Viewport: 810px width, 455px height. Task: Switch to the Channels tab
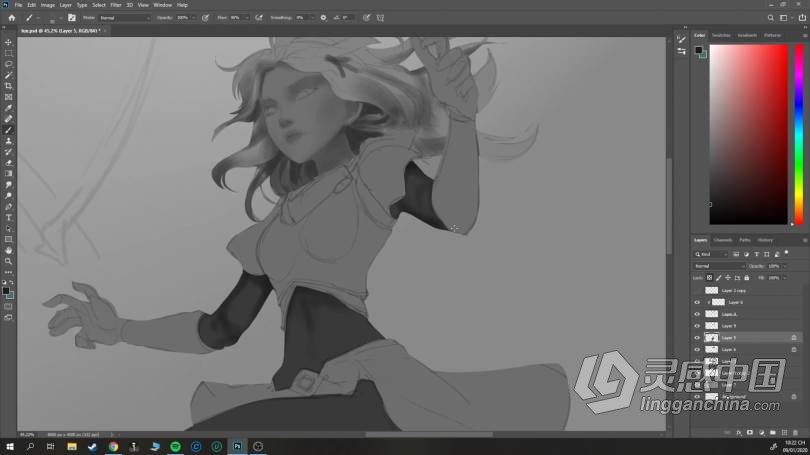pos(723,240)
